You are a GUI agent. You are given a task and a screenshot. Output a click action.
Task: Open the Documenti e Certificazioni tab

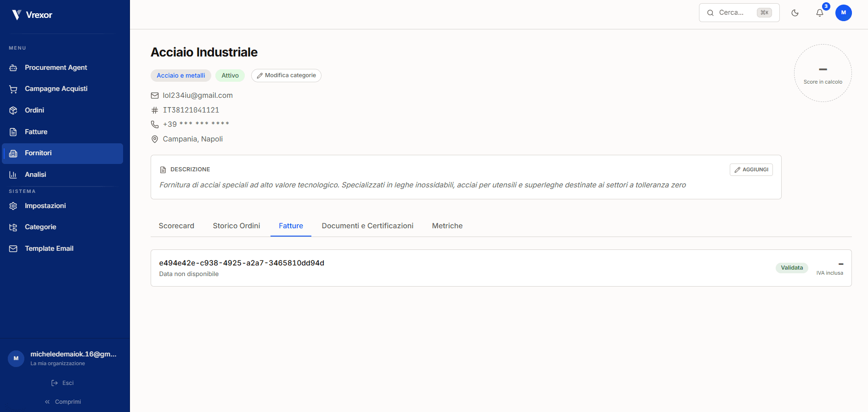point(367,226)
